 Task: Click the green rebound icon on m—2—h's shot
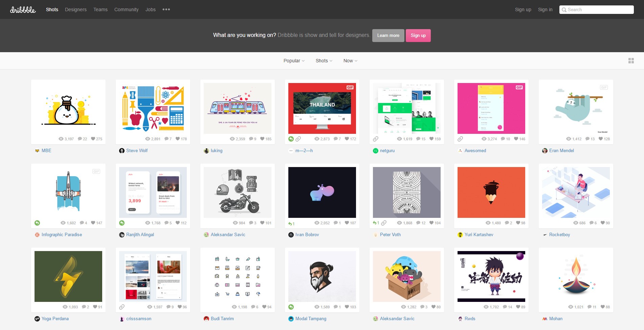pos(291,139)
